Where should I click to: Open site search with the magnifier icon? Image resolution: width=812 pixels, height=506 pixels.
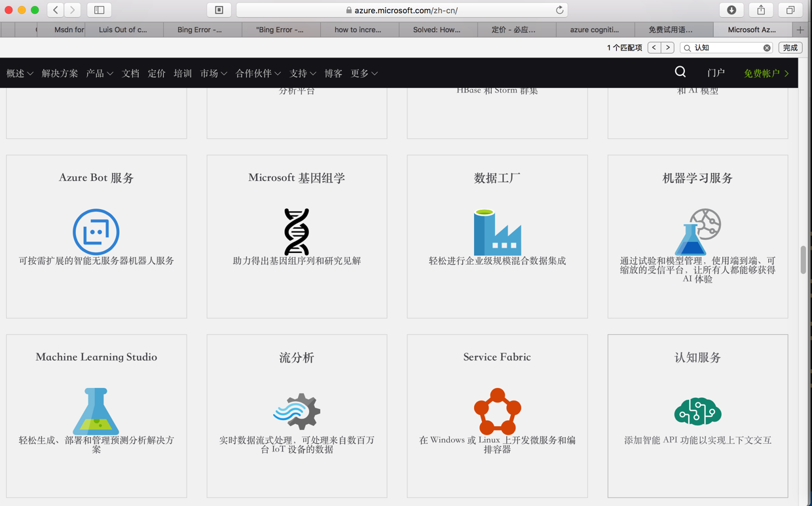pos(680,72)
